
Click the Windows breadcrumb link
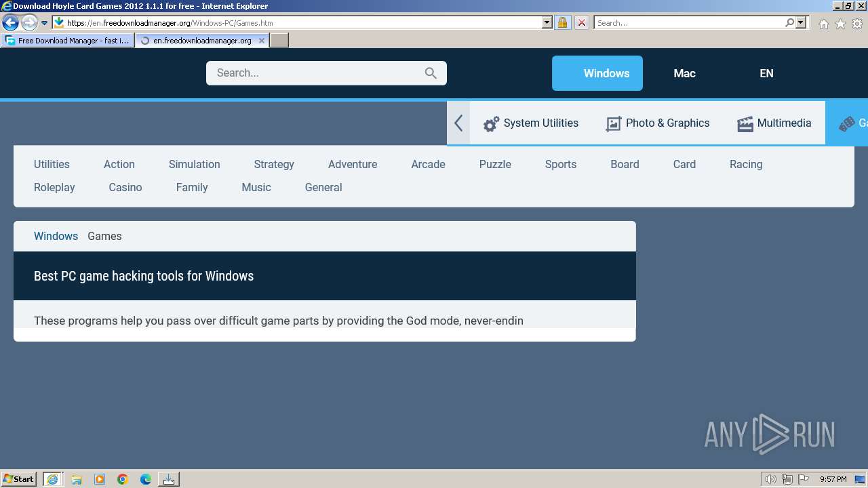(x=56, y=236)
